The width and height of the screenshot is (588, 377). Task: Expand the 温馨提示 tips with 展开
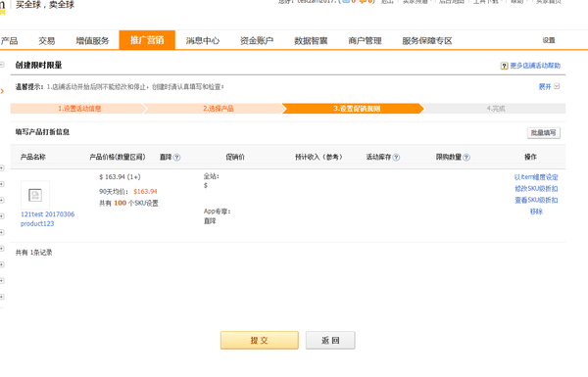[x=545, y=86]
